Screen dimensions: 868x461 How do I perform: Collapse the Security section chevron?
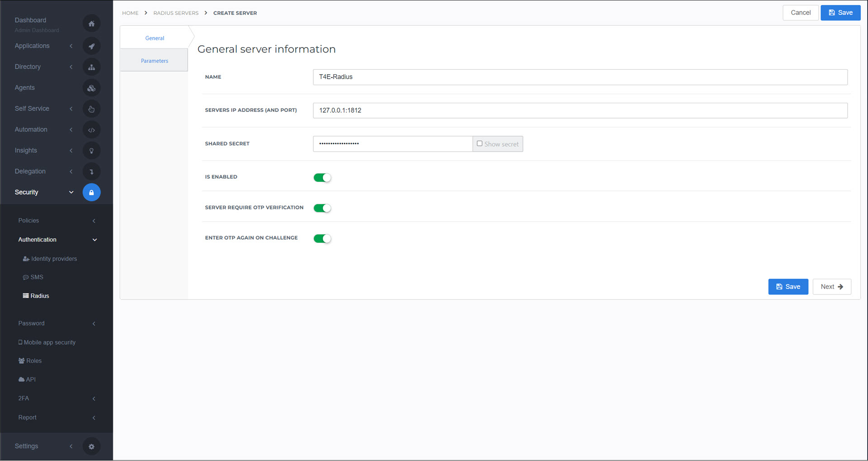click(x=71, y=192)
